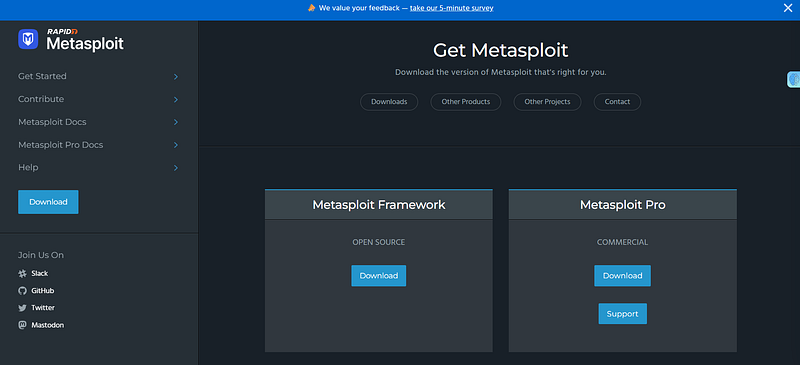Viewport: 800px width, 365px height.
Task: Click the GitHub octocat icon
Action: pos(22,290)
